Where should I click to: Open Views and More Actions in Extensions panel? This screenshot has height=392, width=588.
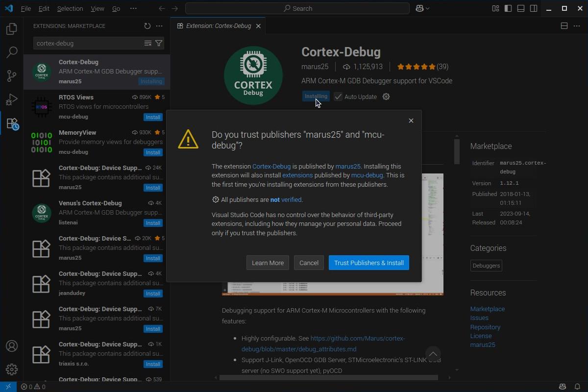159,26
